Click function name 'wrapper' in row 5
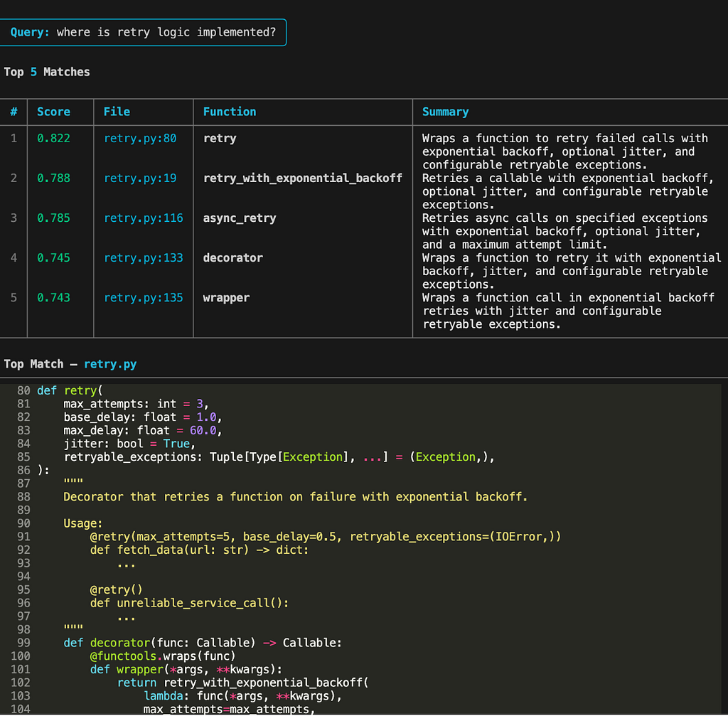This screenshot has width=728, height=716. (x=226, y=298)
